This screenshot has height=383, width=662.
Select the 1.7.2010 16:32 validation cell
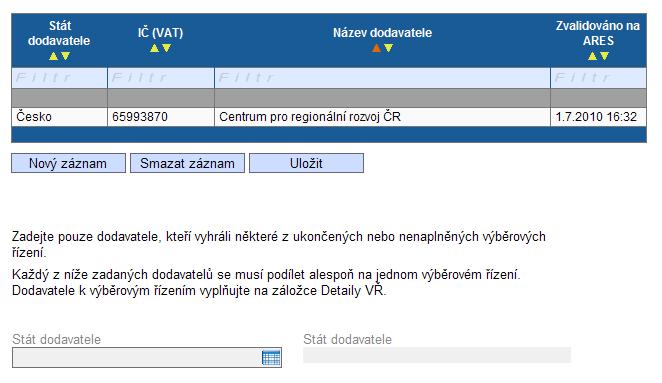point(598,117)
